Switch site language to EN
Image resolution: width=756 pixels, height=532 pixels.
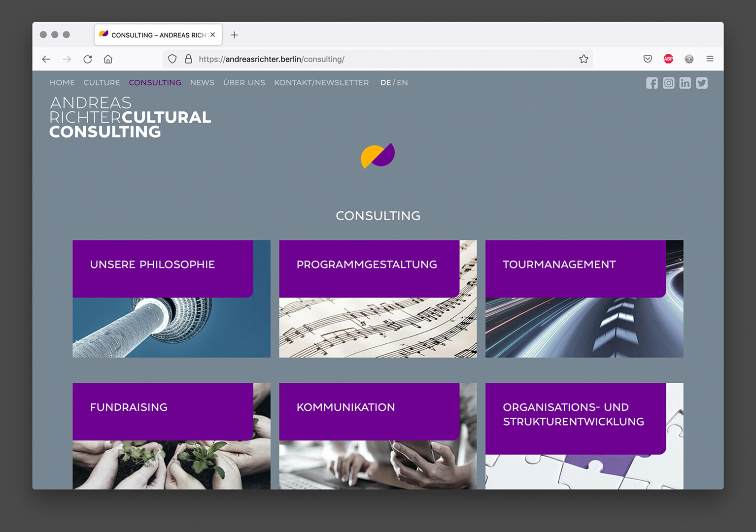coord(402,83)
